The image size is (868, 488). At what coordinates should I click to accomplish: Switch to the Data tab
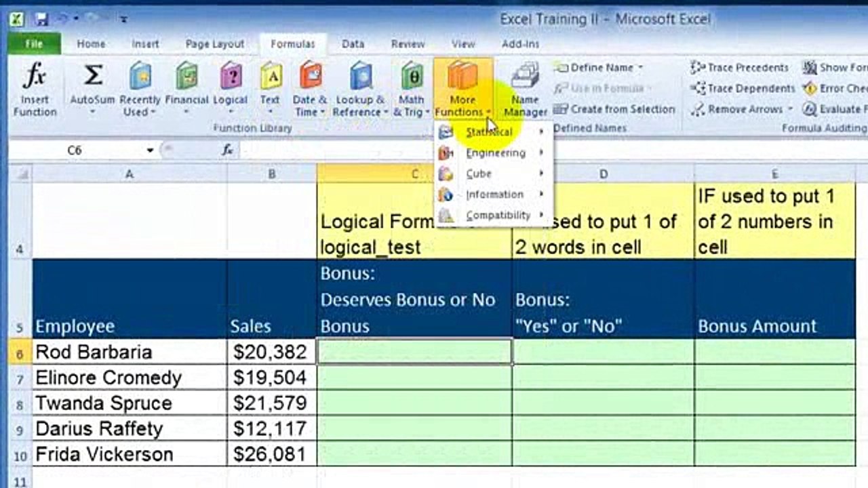click(353, 44)
